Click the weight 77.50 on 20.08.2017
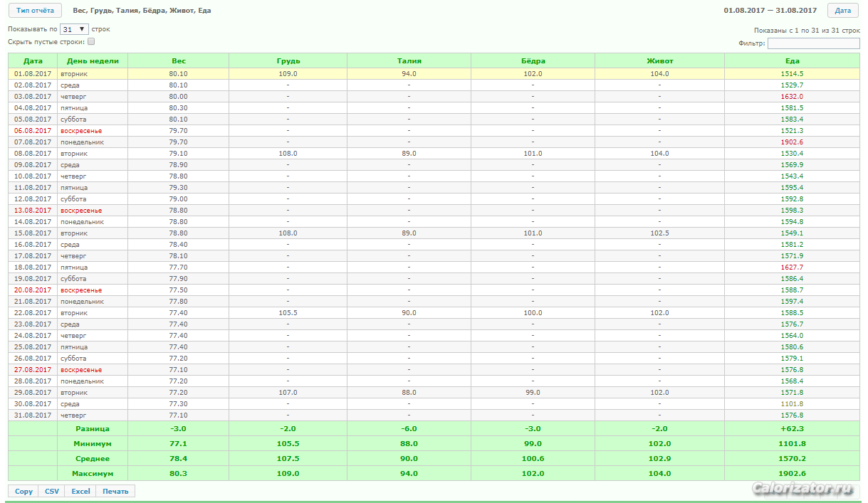The image size is (868, 503). [x=178, y=290]
